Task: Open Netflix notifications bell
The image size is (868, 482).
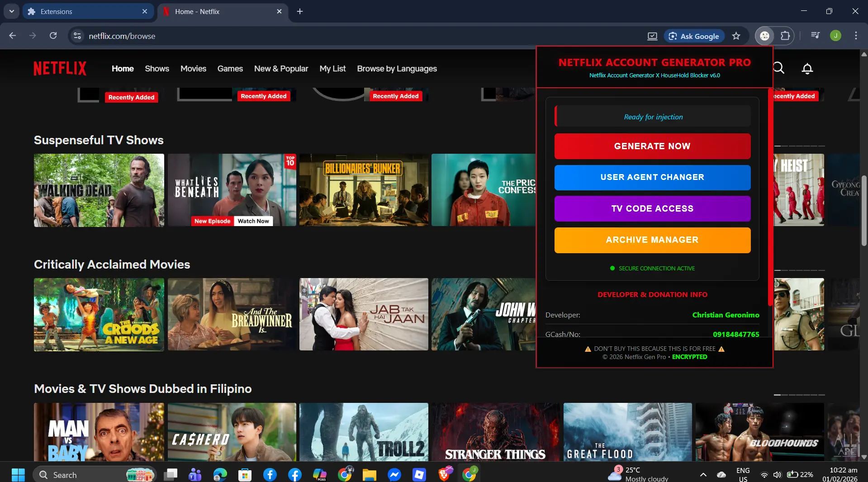Action: (x=807, y=68)
